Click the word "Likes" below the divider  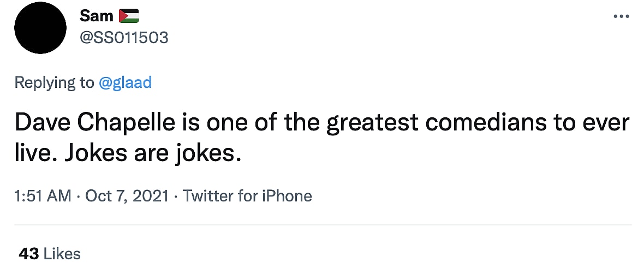tap(62, 254)
